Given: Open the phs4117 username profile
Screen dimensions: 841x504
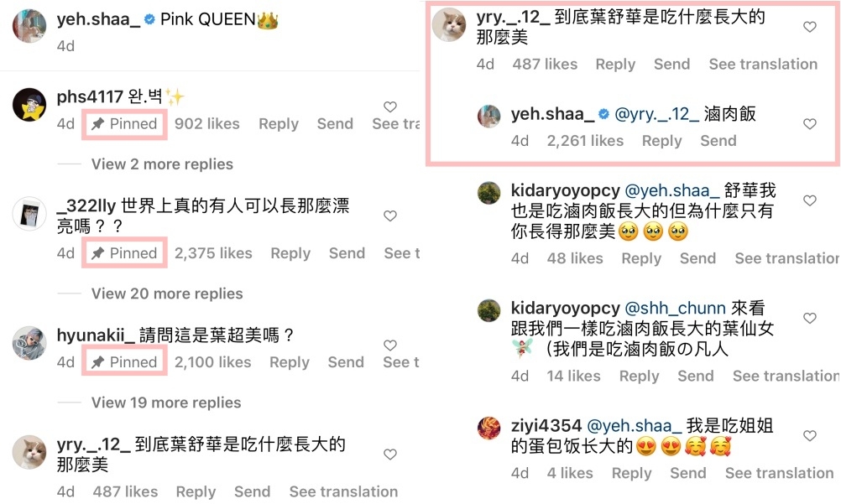Looking at the screenshot, I should [x=90, y=96].
